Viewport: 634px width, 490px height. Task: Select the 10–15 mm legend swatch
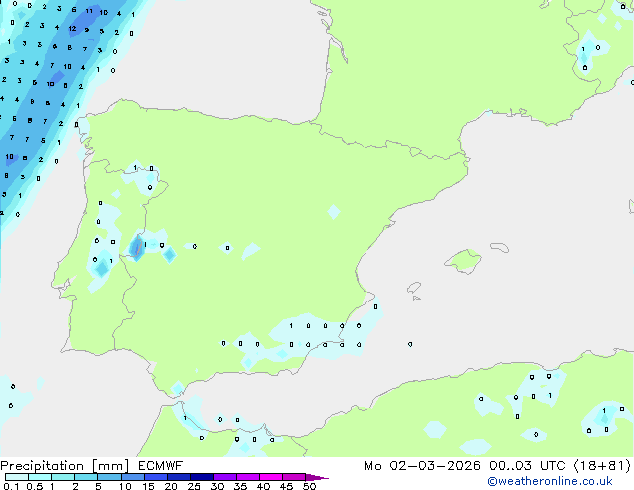pos(132,477)
